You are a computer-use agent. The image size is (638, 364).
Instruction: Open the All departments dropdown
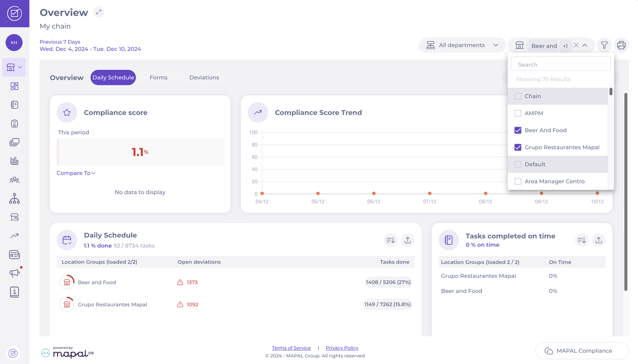coord(462,45)
